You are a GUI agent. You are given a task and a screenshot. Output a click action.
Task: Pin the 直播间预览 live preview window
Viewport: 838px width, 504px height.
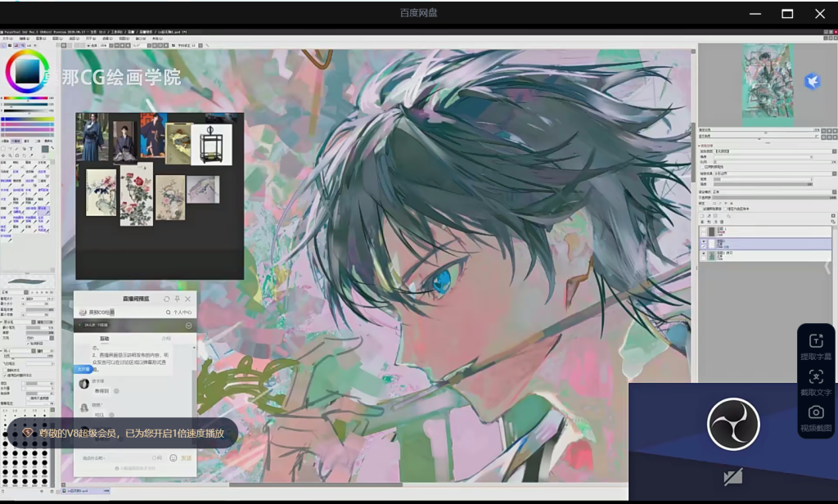point(178,299)
